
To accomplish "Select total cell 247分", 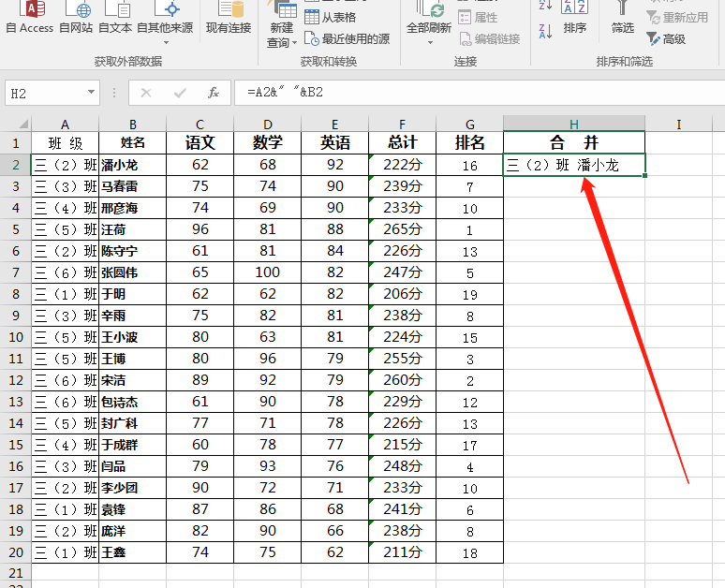I will [402, 272].
